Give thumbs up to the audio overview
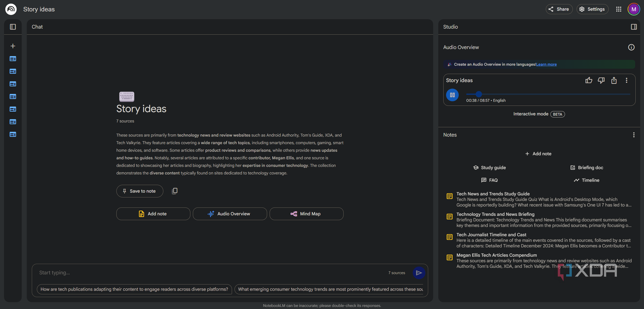The width and height of the screenshot is (644, 309). 589,80
